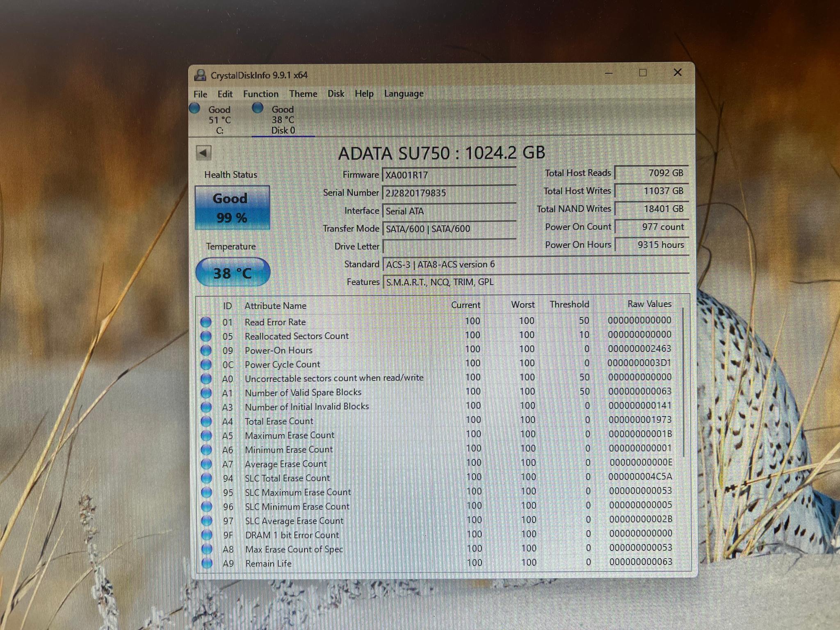Click the SMART attribute list vertical scrollbar
This screenshot has width=840, height=630.
point(683,381)
